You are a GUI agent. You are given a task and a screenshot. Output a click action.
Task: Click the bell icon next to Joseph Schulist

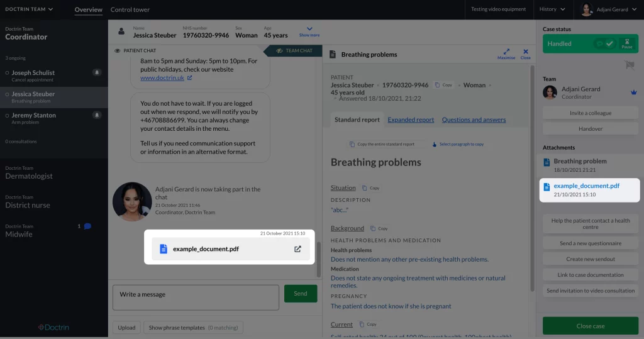pos(97,72)
